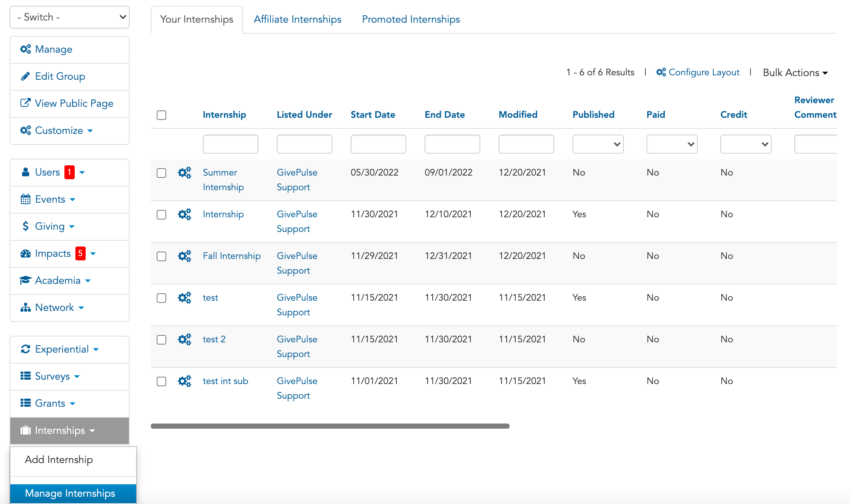Open gear actions for Fall Internship row

coord(184,256)
